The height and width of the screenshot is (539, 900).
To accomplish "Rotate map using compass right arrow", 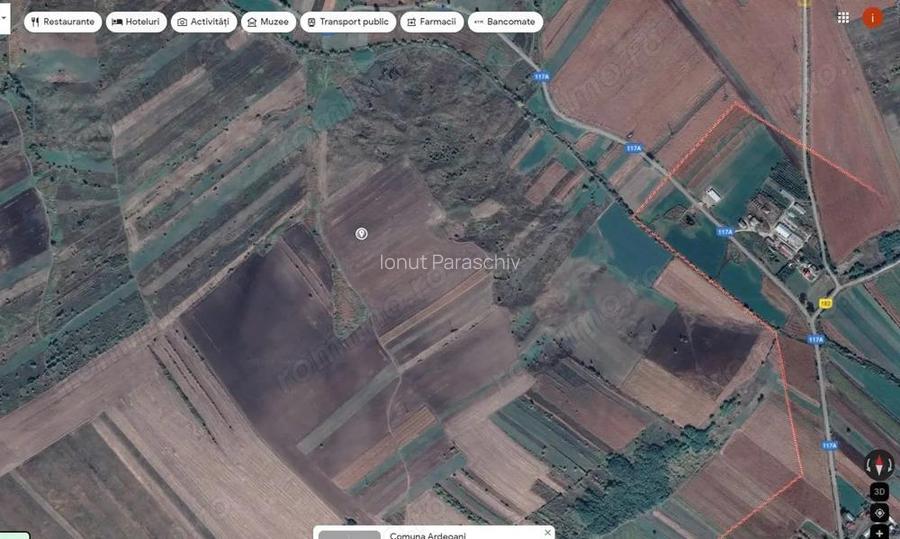I will click(x=892, y=464).
